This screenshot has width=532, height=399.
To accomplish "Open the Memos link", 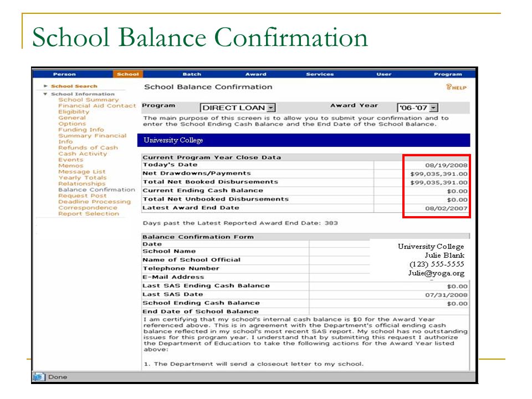I will point(70,166).
